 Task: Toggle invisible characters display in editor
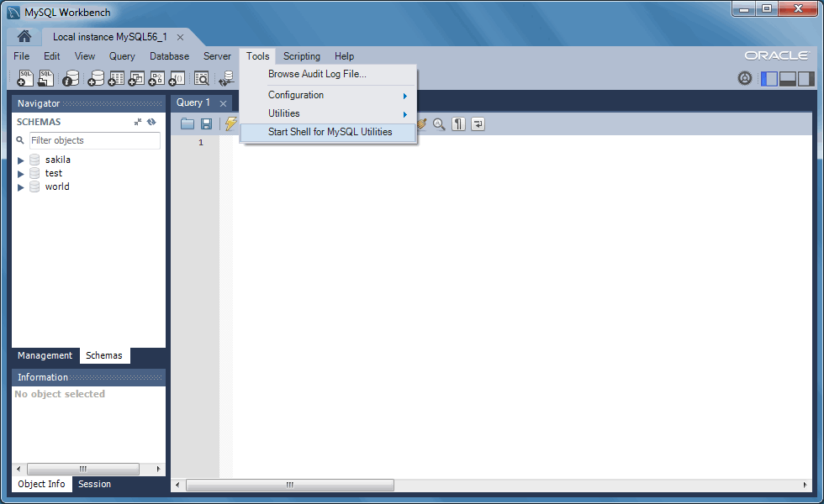click(458, 124)
